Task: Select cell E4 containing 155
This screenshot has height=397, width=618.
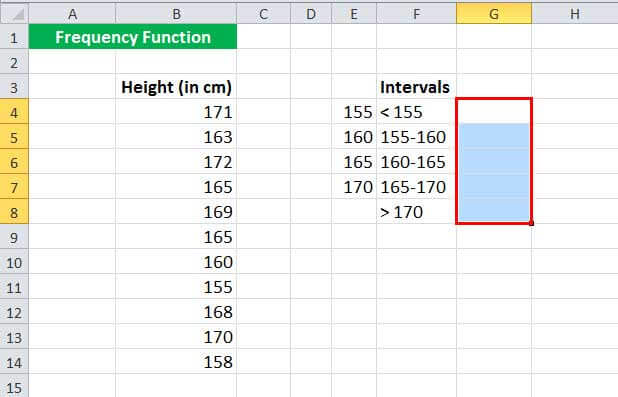Action: coord(354,112)
